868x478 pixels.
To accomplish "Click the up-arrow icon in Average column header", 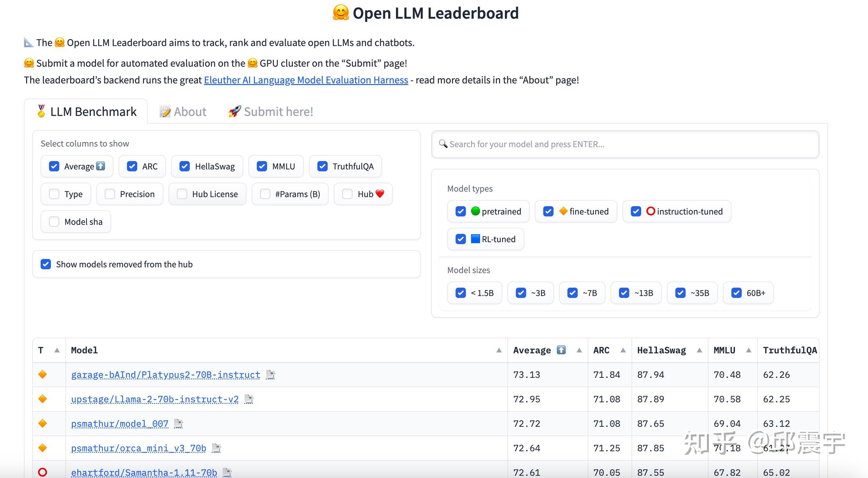I will tap(561, 350).
